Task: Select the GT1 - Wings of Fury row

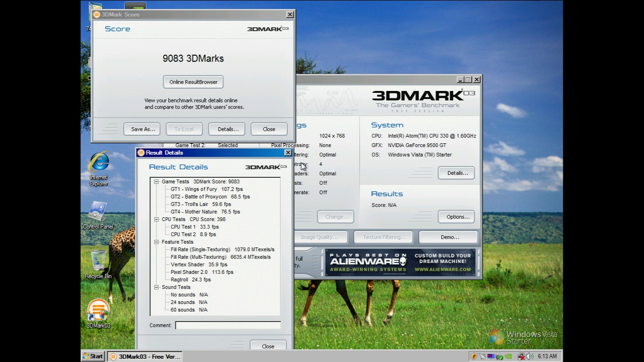Action: coord(206,189)
